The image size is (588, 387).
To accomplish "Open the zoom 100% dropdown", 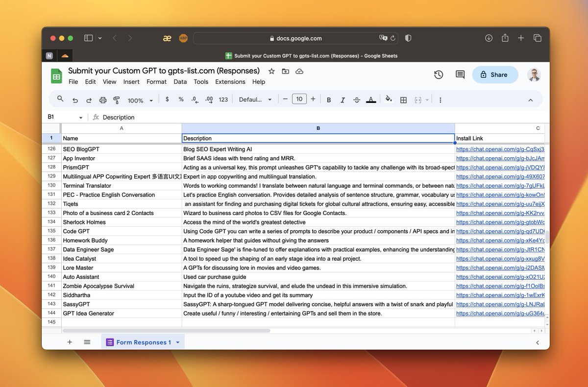I will [x=140, y=100].
